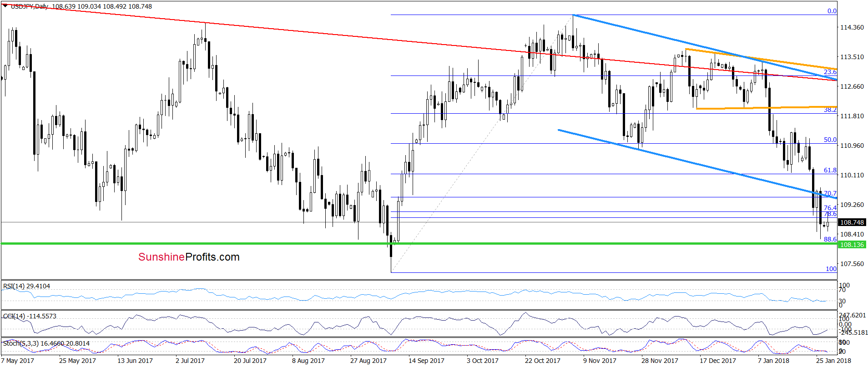Select the upper orange descending line
Screen dimensions: 868x367
point(761,59)
